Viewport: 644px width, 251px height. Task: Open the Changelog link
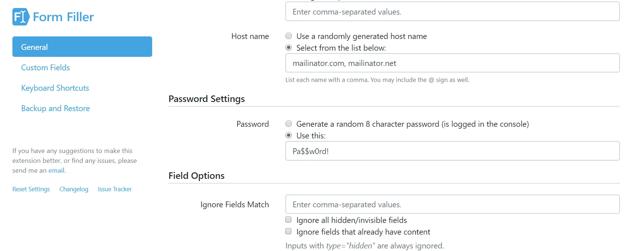[x=74, y=189]
